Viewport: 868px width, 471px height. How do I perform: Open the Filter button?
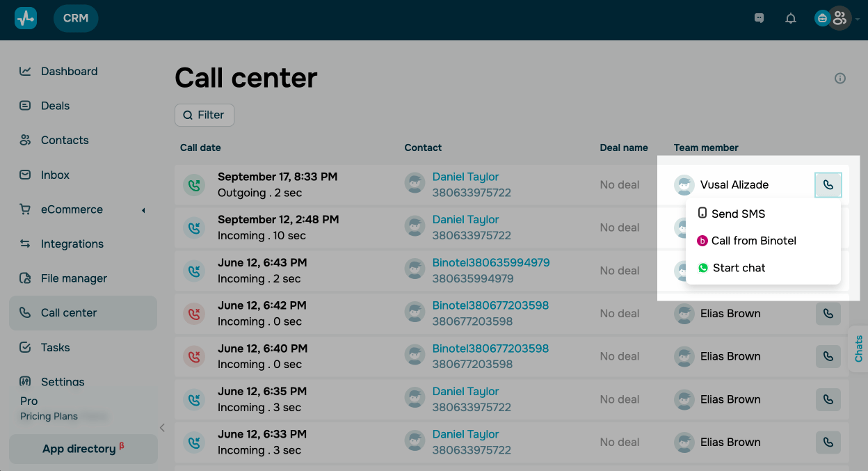pyautogui.click(x=204, y=115)
